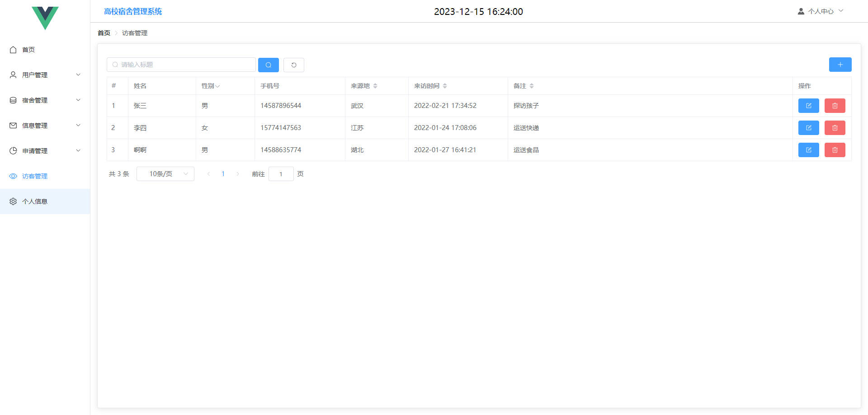Open 首页 in the sidebar menu
Viewport: 868px width, 415px height.
(x=45, y=50)
